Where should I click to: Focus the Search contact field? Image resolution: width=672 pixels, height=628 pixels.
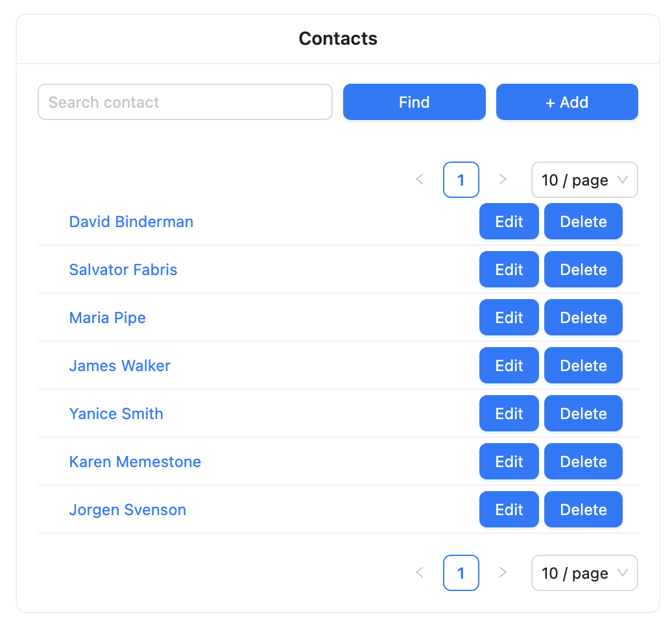(x=185, y=102)
